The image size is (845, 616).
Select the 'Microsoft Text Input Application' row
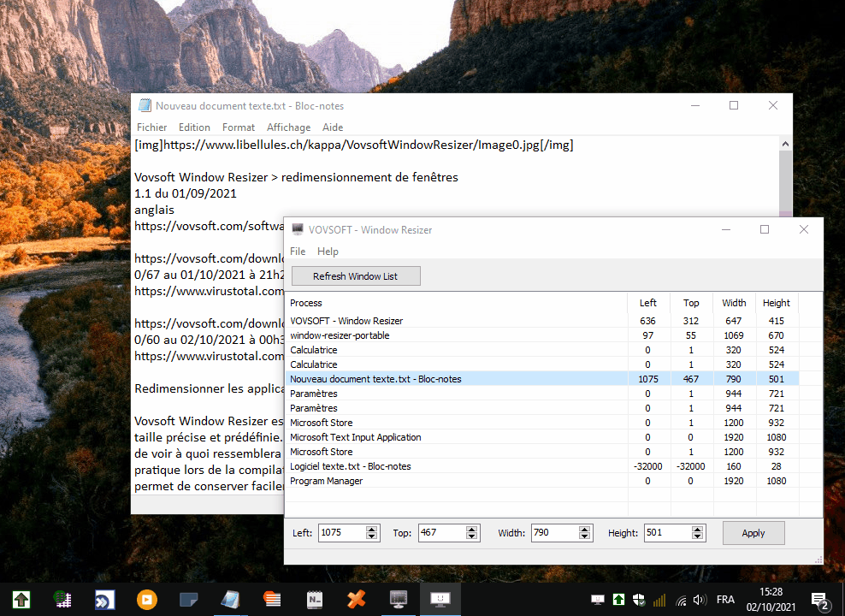pyautogui.click(x=541, y=437)
